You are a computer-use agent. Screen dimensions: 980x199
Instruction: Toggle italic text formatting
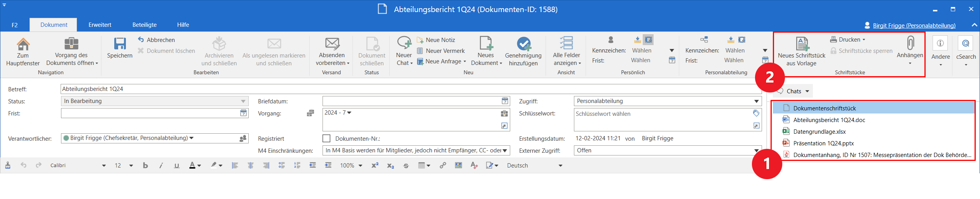coord(161,166)
